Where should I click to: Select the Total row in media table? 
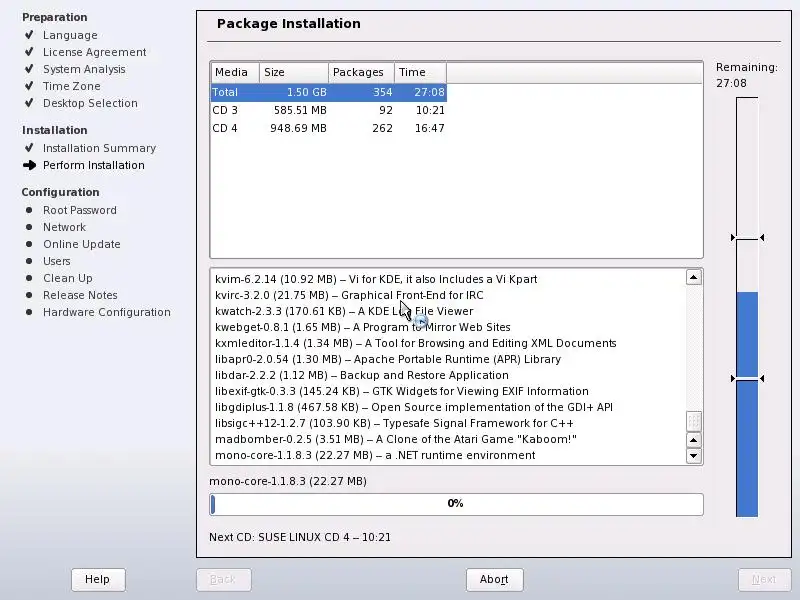pos(329,92)
